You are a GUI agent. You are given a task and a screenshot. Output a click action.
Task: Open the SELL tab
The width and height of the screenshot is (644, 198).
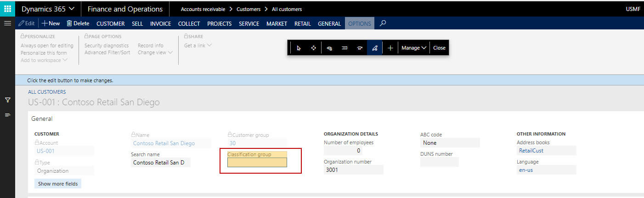[137, 23]
